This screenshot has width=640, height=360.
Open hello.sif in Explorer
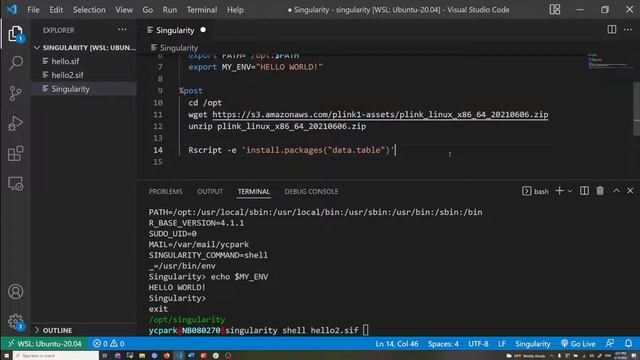pos(65,61)
